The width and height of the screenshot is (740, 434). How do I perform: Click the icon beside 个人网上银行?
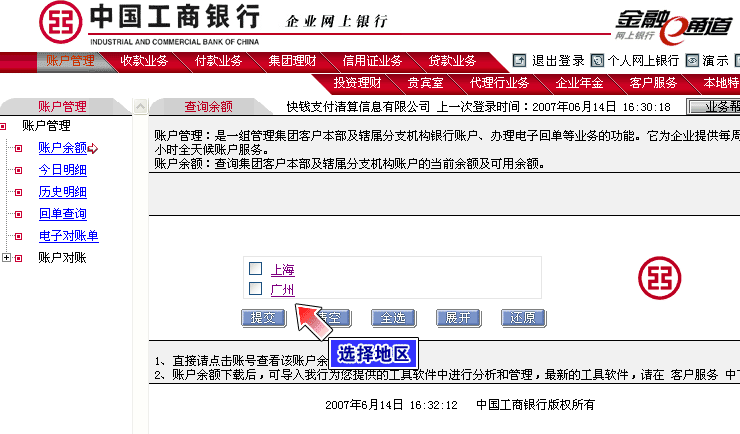597,61
